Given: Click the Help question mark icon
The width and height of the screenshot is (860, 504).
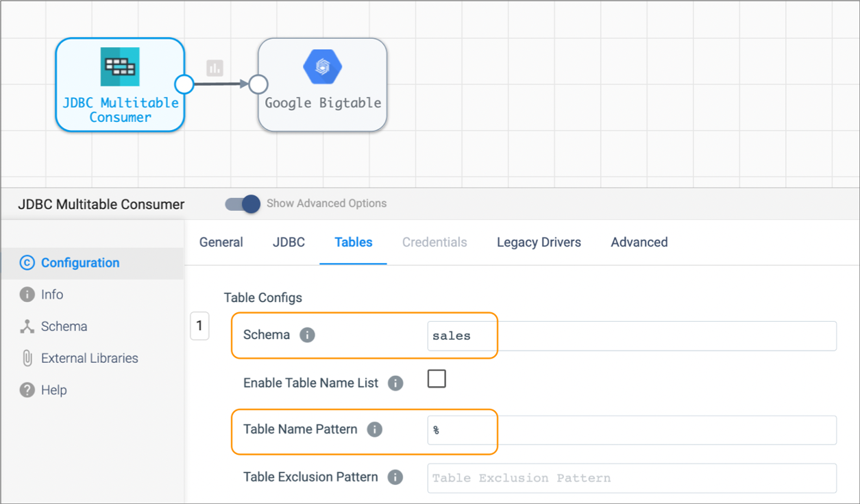Looking at the screenshot, I should (27, 390).
